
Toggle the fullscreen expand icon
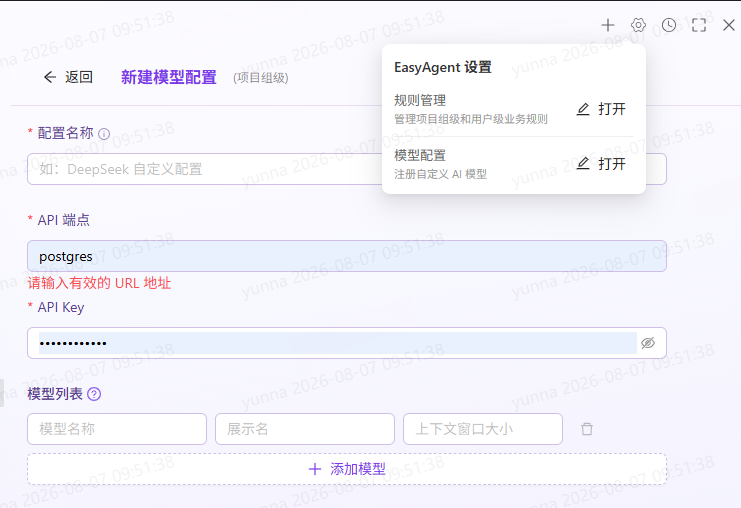(699, 25)
